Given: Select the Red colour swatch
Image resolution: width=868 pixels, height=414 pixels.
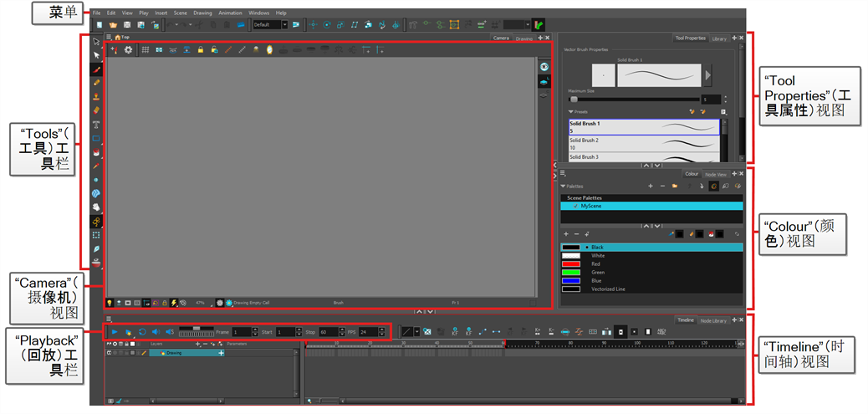Looking at the screenshot, I should pyautogui.click(x=571, y=263).
